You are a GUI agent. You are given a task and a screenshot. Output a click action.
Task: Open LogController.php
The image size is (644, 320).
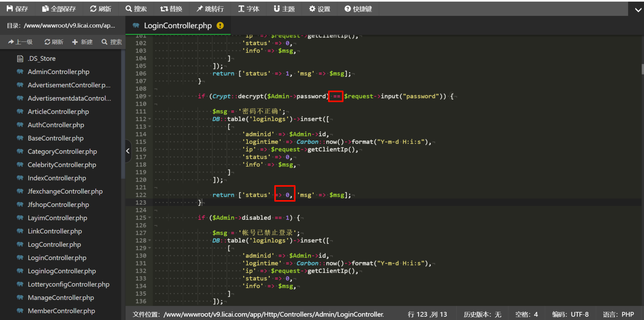click(x=54, y=245)
